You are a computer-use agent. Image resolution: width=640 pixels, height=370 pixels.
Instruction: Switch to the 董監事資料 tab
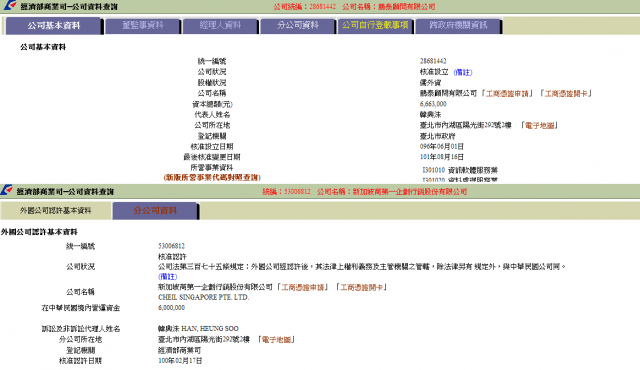(x=142, y=26)
